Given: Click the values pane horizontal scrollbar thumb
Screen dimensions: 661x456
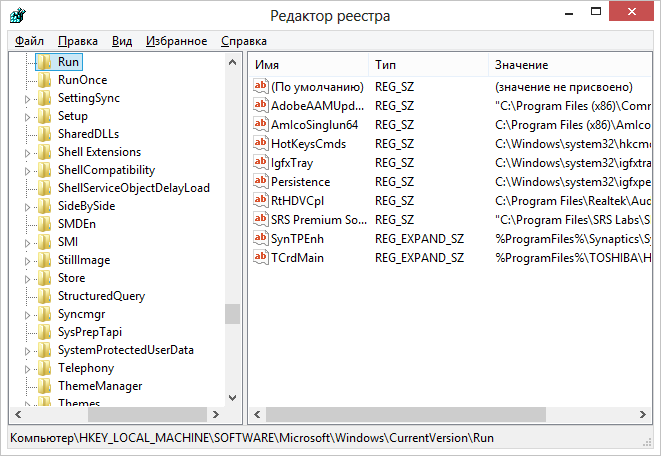Looking at the screenshot, I should (406, 414).
